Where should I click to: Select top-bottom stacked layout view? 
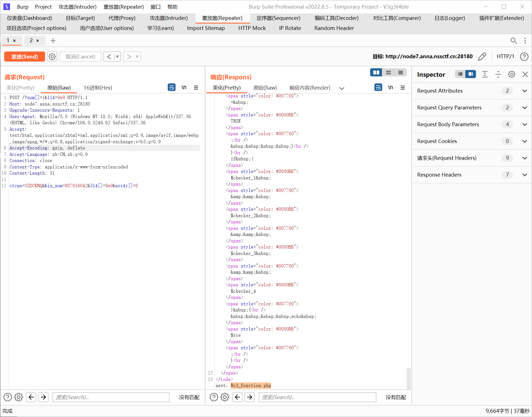point(388,72)
